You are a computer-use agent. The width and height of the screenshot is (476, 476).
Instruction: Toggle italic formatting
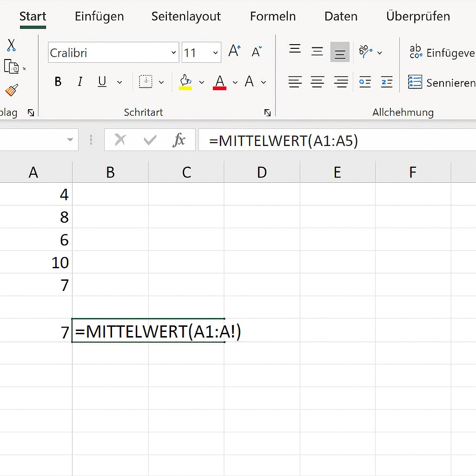click(79, 81)
